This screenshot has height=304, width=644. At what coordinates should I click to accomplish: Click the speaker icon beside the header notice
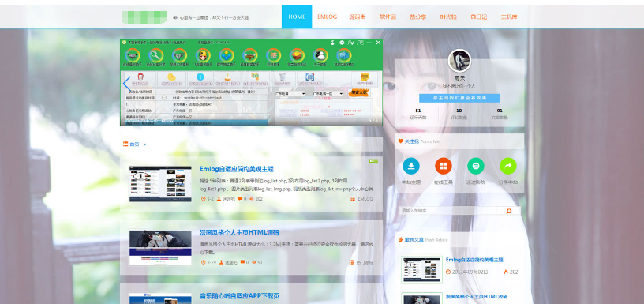(175, 17)
